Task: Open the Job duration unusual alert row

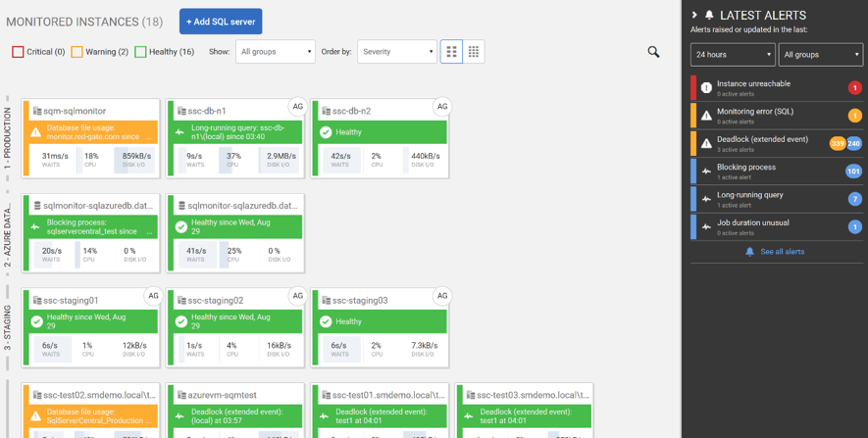Action: (777, 226)
